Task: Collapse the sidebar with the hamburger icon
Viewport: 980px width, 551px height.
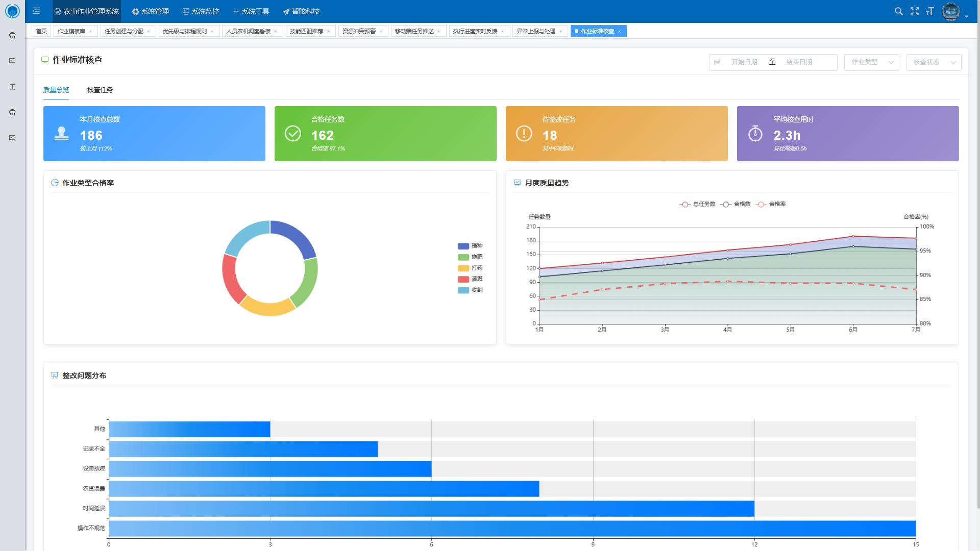Action: click(36, 11)
